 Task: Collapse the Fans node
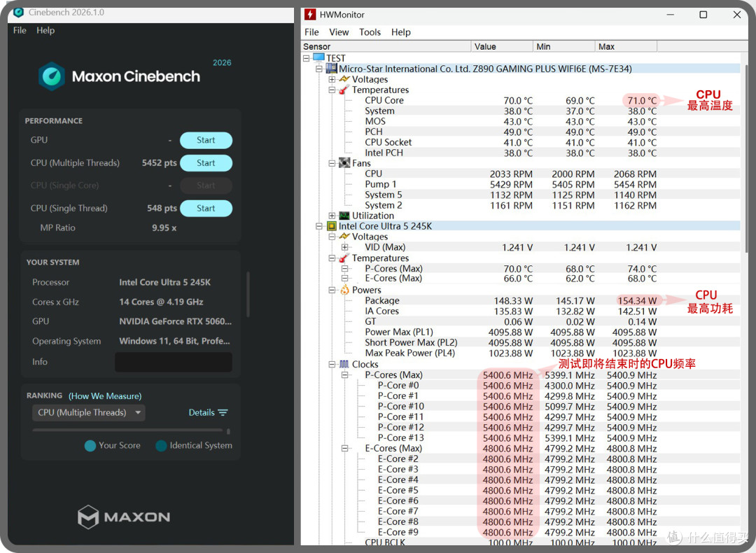tap(332, 163)
